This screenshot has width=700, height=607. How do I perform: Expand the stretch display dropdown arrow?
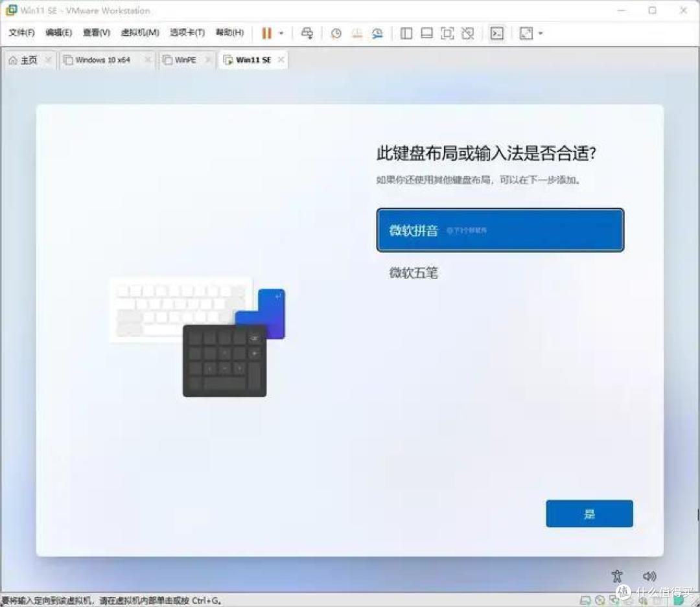(541, 34)
